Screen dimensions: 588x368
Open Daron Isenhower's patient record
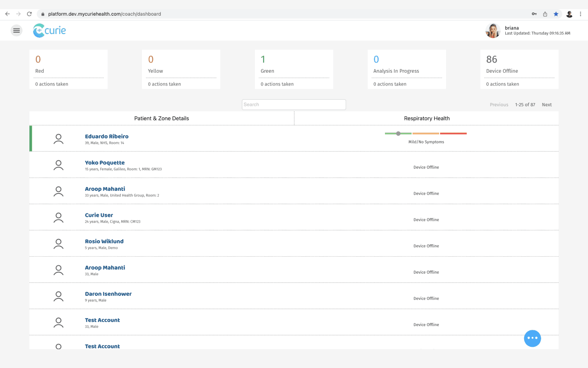click(108, 293)
